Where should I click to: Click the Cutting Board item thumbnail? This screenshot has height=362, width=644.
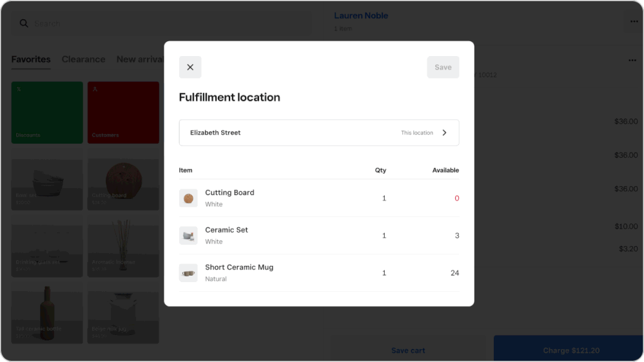[x=188, y=198]
